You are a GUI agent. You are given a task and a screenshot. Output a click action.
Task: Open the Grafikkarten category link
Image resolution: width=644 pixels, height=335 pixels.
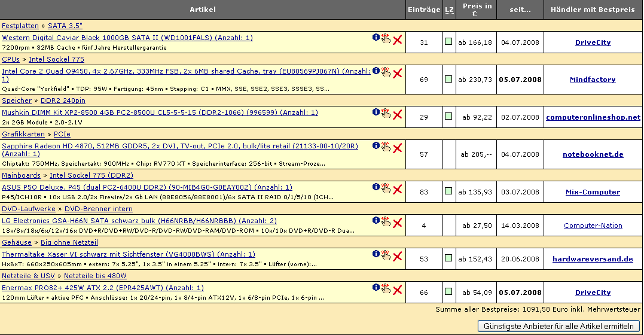click(23, 134)
